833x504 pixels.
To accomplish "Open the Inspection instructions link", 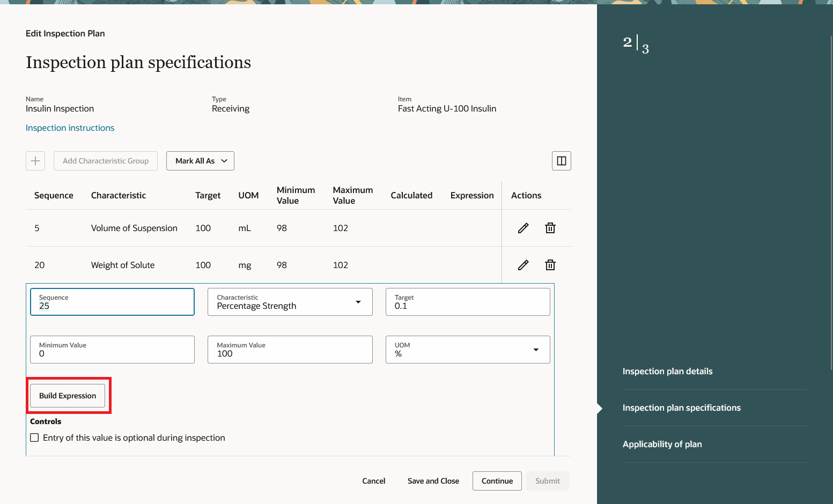I will (x=70, y=128).
